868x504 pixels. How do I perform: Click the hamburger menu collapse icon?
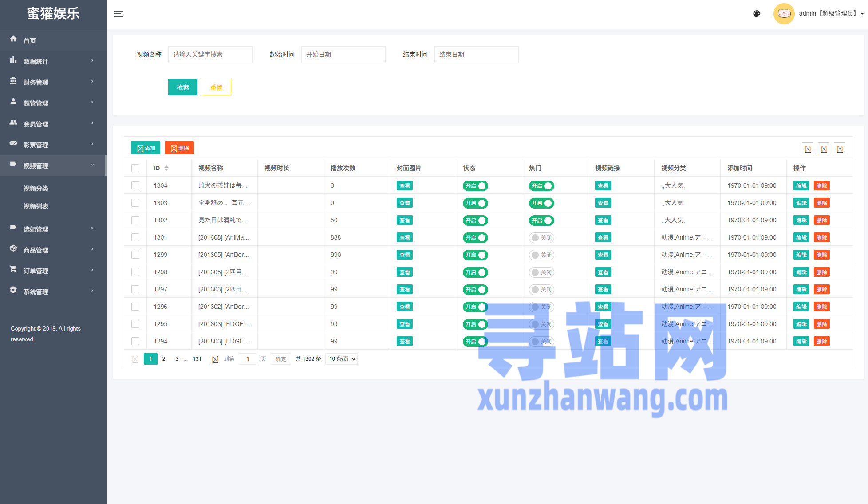[118, 14]
